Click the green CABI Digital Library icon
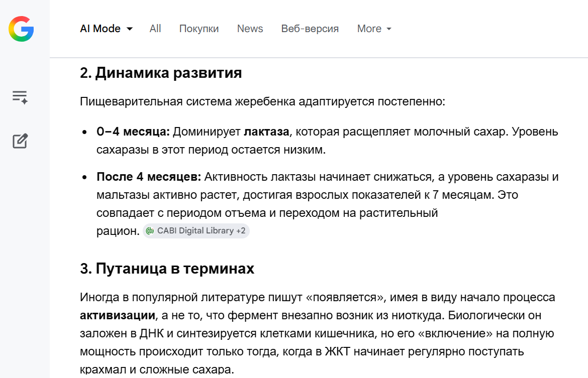This screenshot has width=588, height=378. coord(150,231)
